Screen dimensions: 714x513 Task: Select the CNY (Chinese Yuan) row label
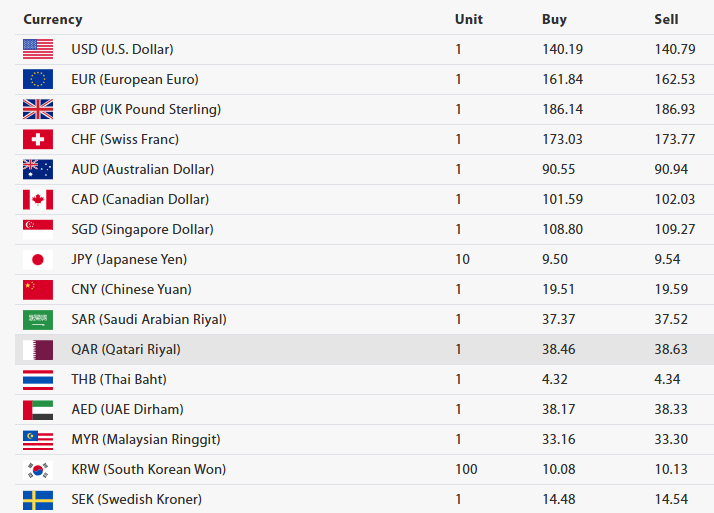(131, 289)
